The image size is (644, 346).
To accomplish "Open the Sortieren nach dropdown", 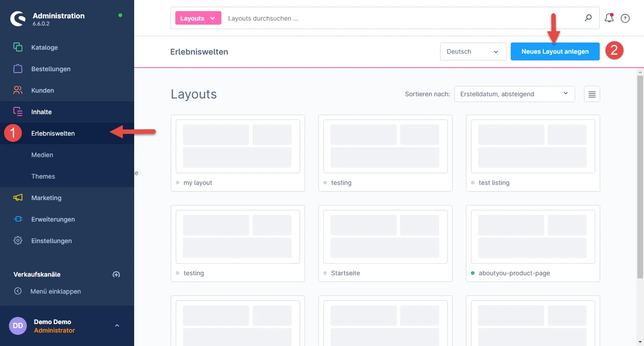I will (x=514, y=94).
